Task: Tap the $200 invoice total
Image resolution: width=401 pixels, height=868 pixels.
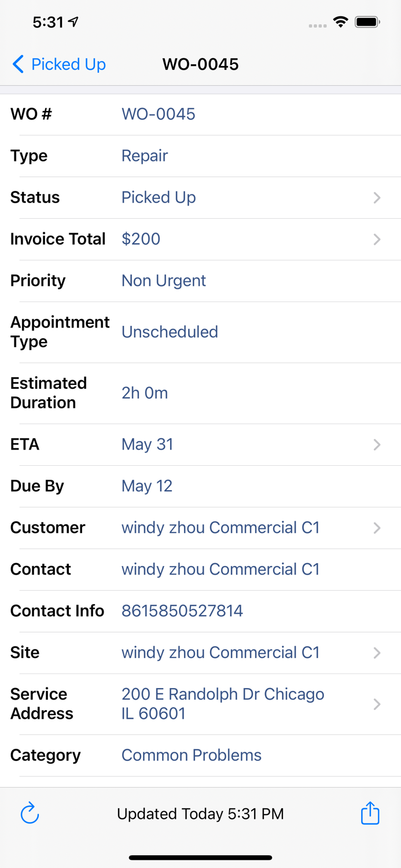Action: coord(141,239)
